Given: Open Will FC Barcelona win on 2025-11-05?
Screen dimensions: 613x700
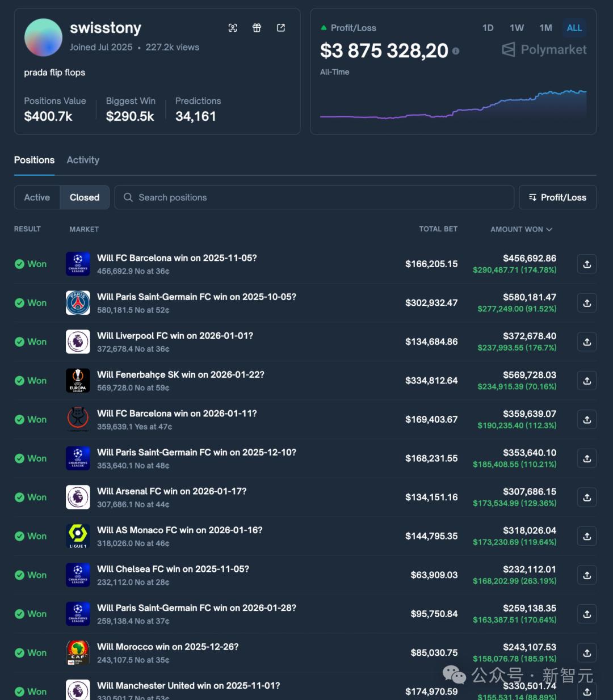Looking at the screenshot, I should (x=177, y=258).
